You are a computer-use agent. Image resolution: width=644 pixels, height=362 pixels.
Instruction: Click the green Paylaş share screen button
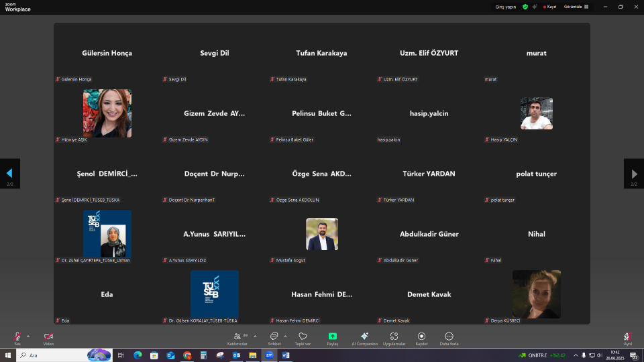tap(333, 337)
